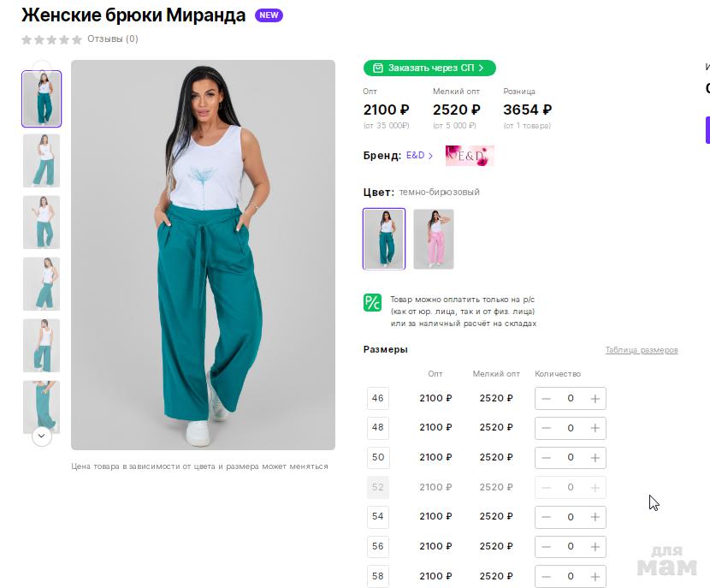710x588 pixels.
Task: Click the green Р/С payment icon
Action: coord(372,302)
